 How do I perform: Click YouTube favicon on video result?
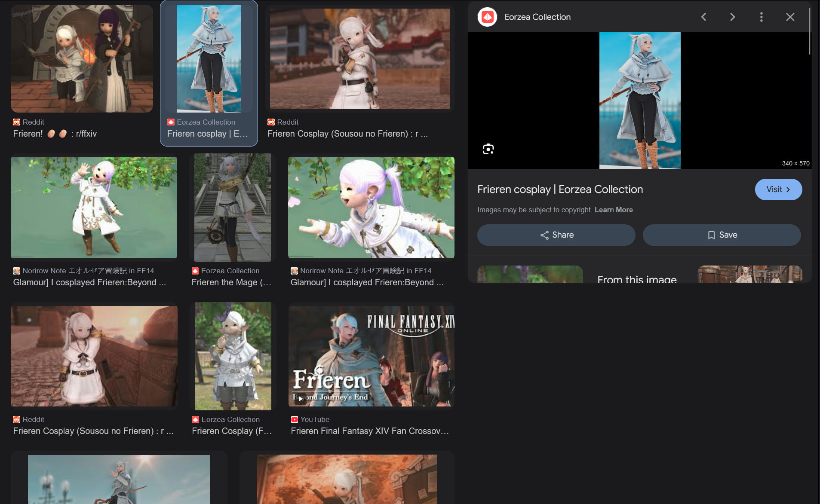pyautogui.click(x=294, y=419)
